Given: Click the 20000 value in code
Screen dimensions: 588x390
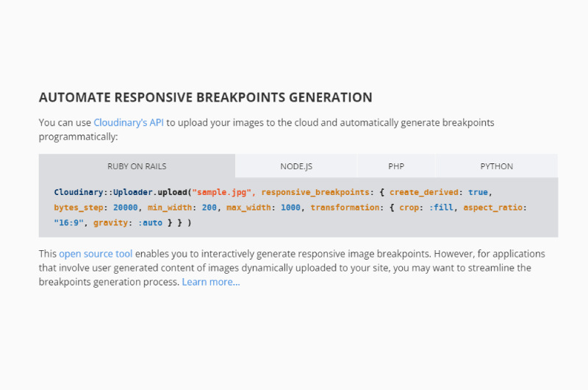Looking at the screenshot, I should pyautogui.click(x=126, y=208).
